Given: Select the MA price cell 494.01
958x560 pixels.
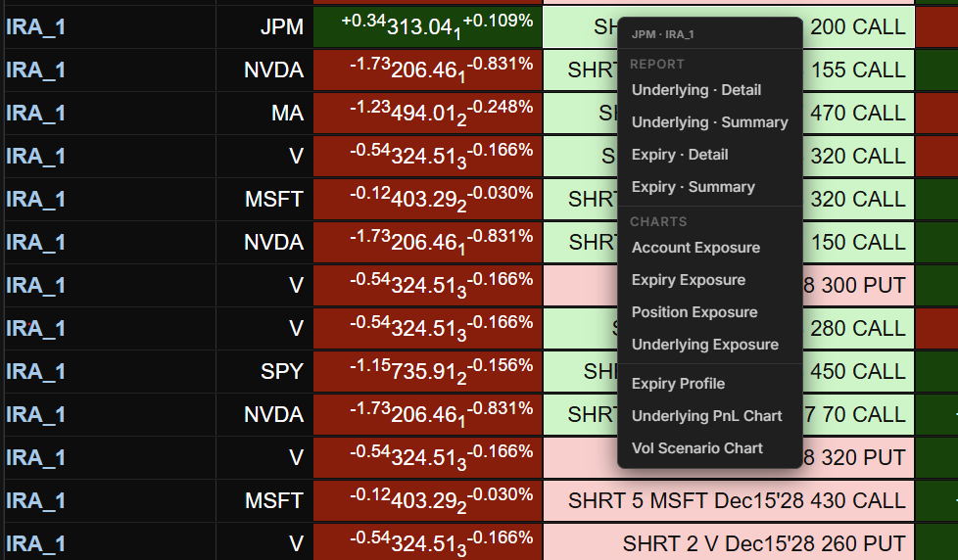Looking at the screenshot, I should (x=428, y=113).
